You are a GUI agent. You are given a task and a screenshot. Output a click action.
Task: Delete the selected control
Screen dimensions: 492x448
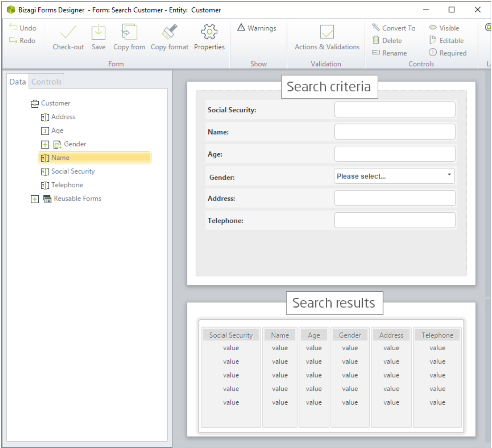[x=387, y=41]
